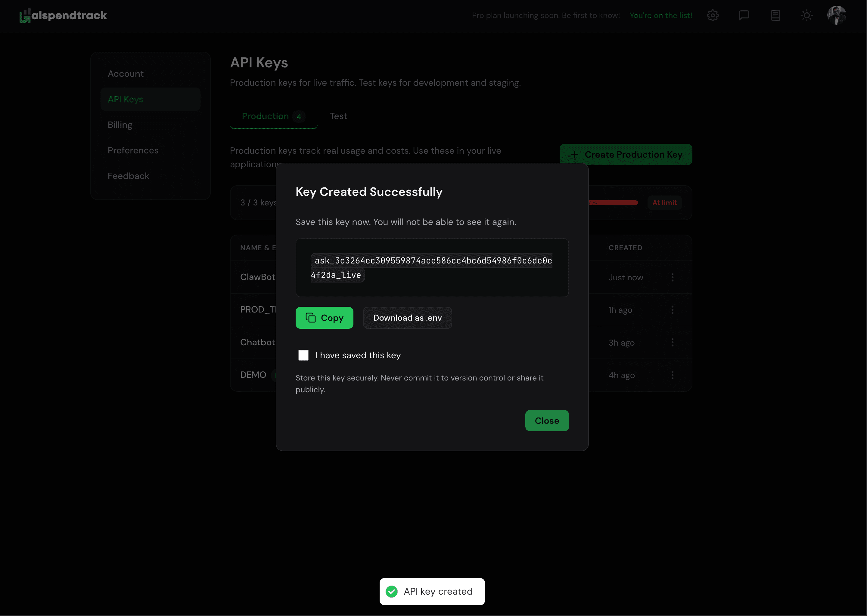Click 'Download as .env'
The width and height of the screenshot is (867, 616).
click(x=407, y=318)
